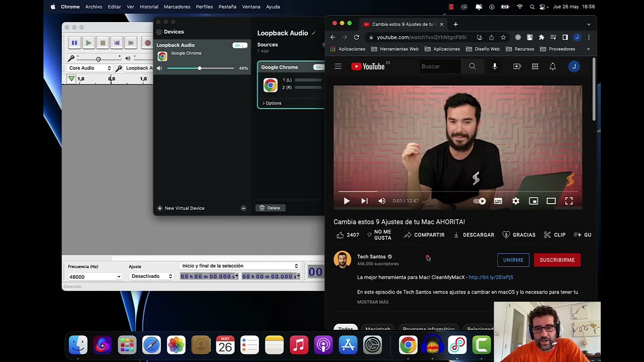The image size is (644, 362).
Task: Bookmark this page with the star icon
Action: pyautogui.click(x=503, y=37)
